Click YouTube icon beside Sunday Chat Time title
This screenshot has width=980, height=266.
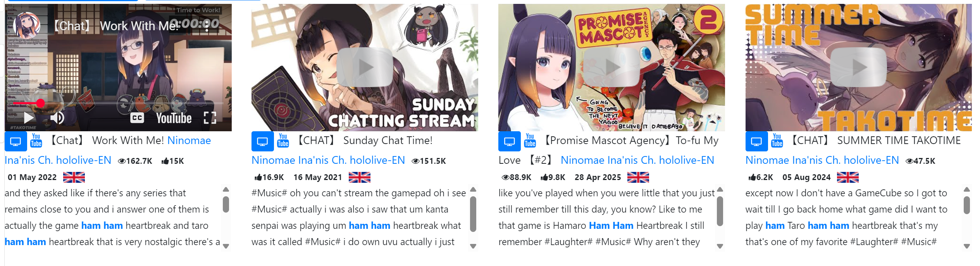pos(283,141)
